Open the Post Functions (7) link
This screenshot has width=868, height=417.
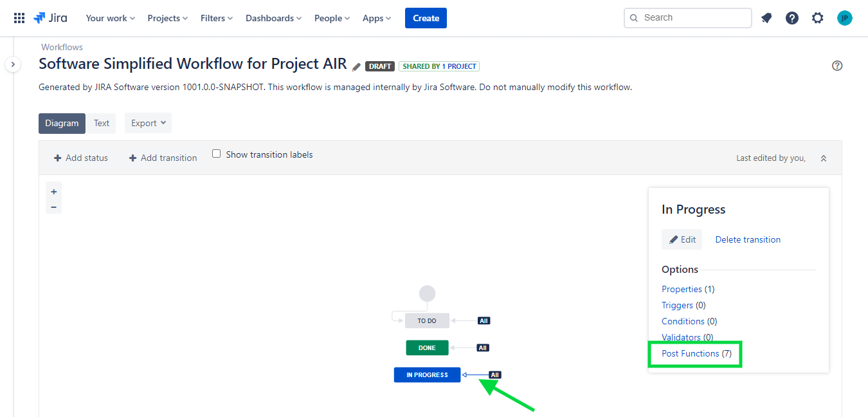695,353
